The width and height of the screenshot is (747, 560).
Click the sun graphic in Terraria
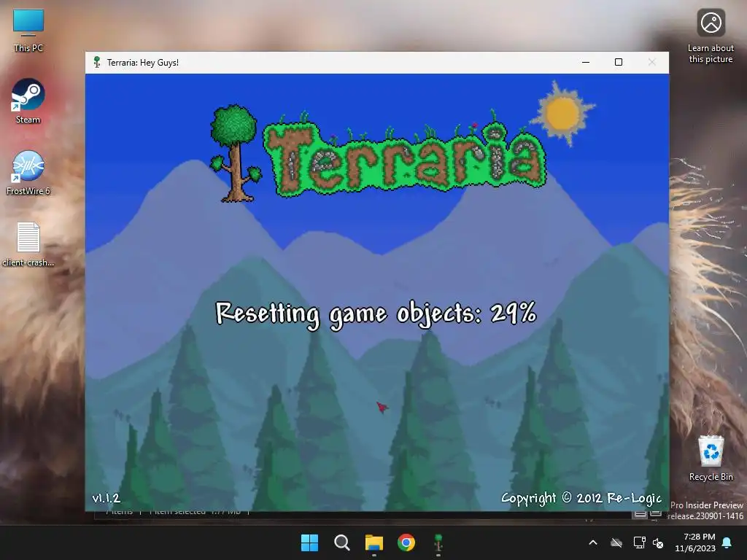(x=562, y=113)
